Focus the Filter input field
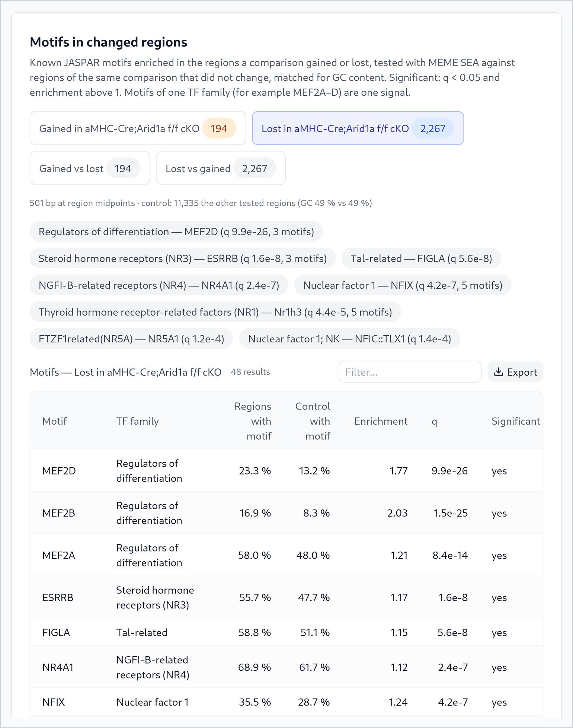This screenshot has height=728, width=573. (x=410, y=372)
